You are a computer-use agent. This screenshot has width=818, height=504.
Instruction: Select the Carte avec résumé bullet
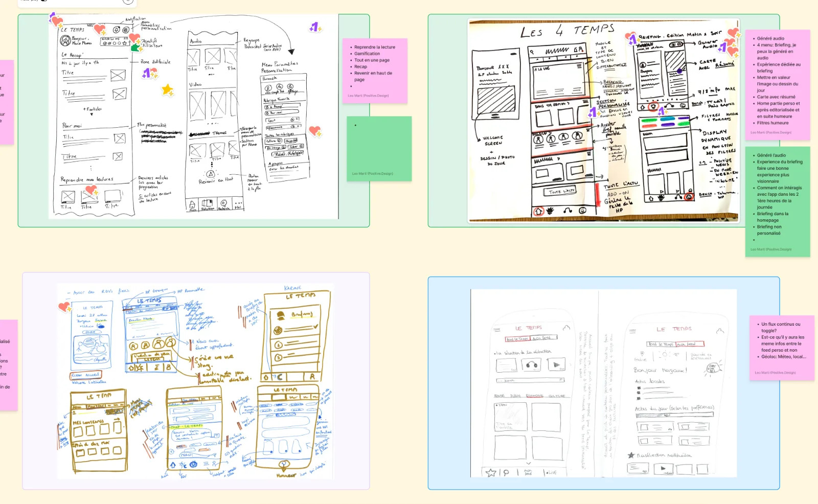click(776, 97)
